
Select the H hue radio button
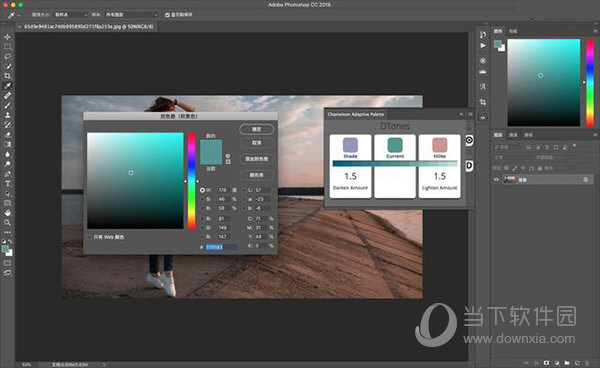click(202, 190)
